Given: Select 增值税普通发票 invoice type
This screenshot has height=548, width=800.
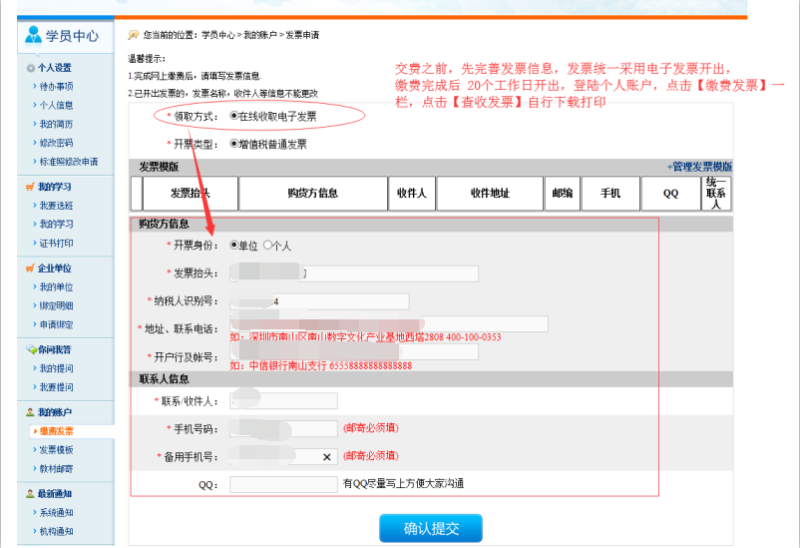Looking at the screenshot, I should pos(235,144).
